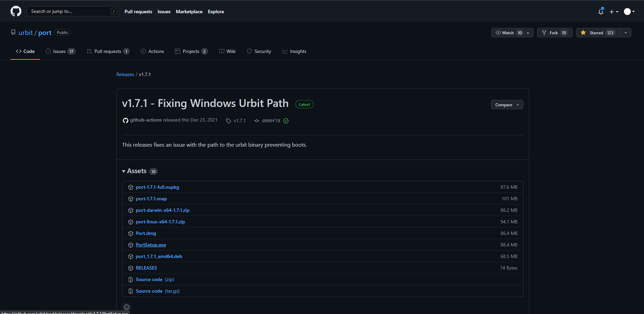Download Source code (zip)
The width and height of the screenshot is (644, 314).
[155, 279]
